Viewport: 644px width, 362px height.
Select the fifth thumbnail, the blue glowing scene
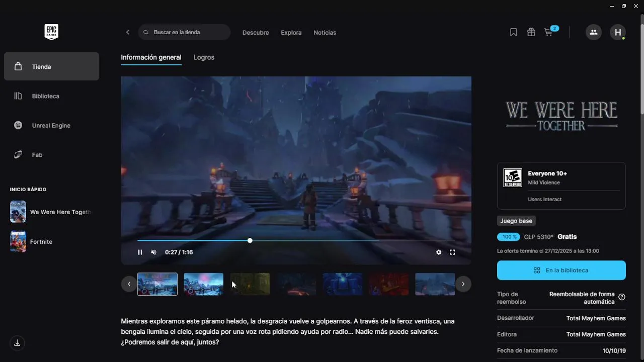pos(343,284)
